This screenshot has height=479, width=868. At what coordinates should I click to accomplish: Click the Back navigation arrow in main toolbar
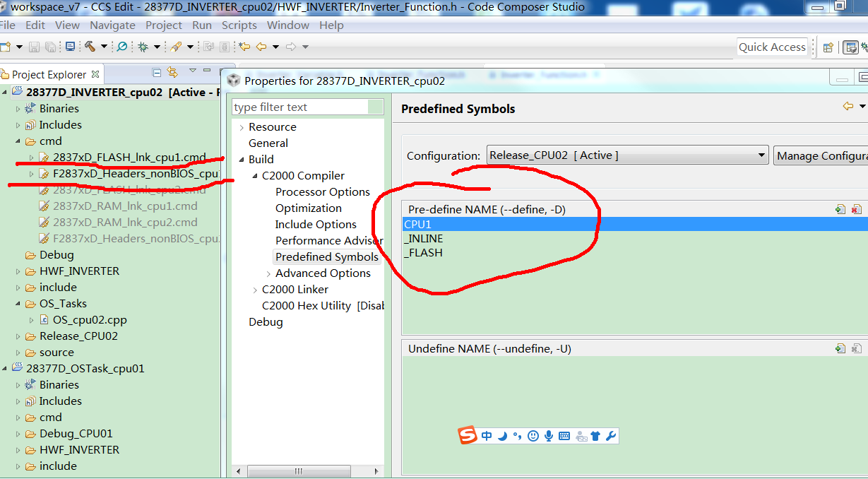[x=261, y=47]
